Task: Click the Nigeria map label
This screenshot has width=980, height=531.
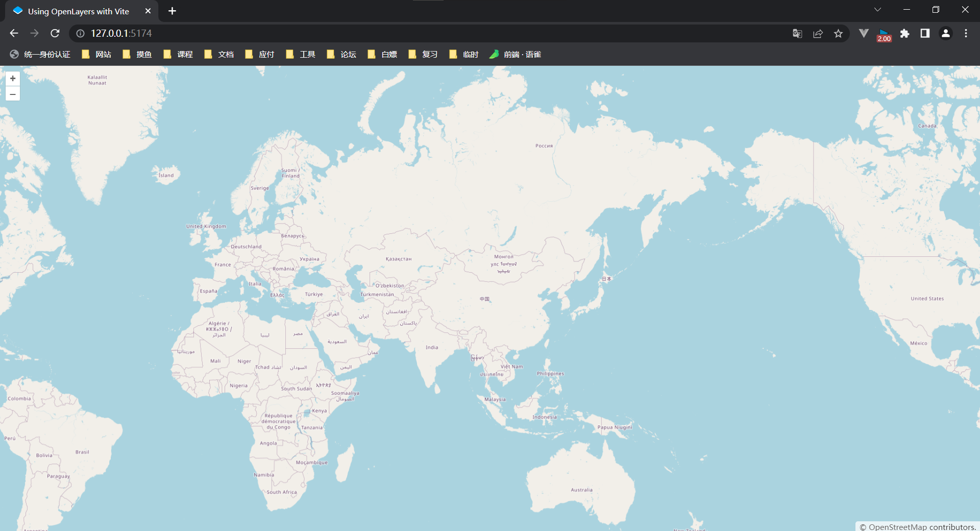Action: click(x=238, y=385)
